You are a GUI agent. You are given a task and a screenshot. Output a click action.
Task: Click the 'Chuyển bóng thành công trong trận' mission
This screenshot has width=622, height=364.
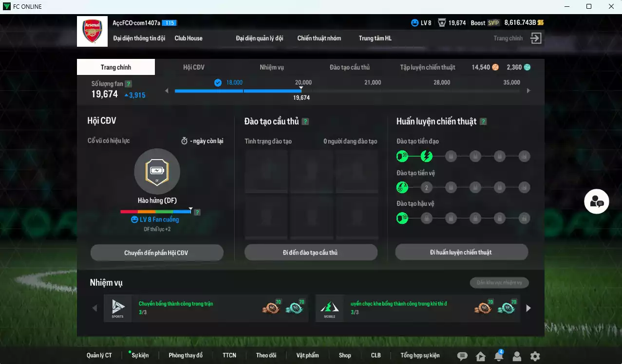click(206, 308)
